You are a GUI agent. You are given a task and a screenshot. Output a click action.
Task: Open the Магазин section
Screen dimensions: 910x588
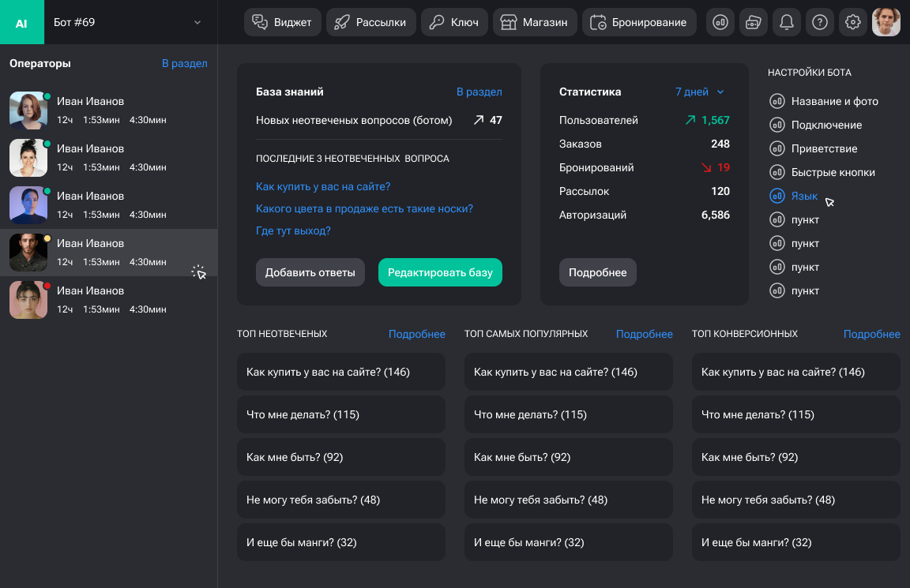coord(535,22)
